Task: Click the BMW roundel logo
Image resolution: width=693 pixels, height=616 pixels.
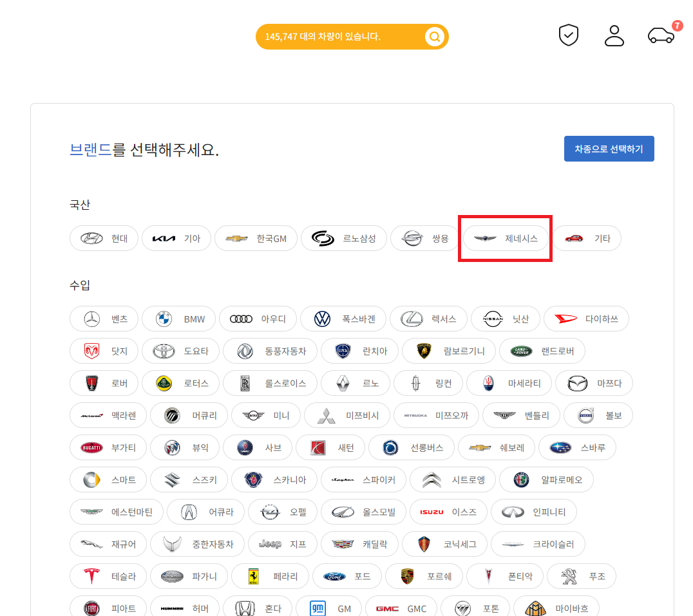Action: 164,319
